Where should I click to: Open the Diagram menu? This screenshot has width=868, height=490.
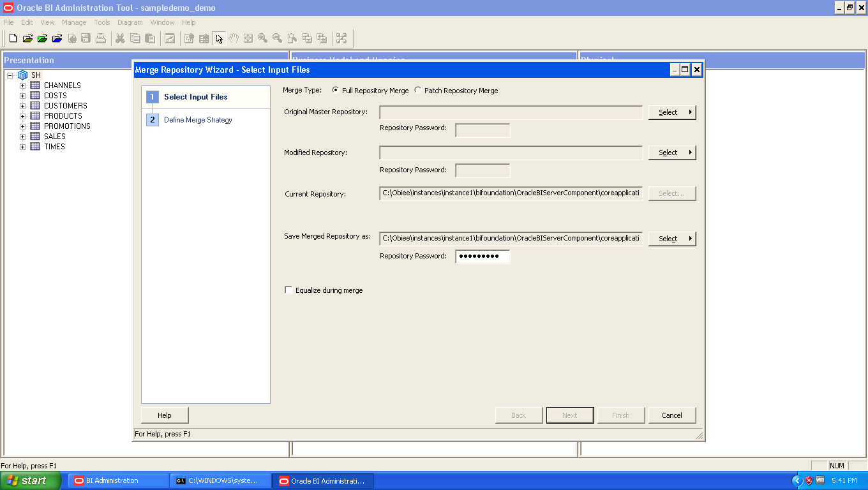pyautogui.click(x=130, y=22)
